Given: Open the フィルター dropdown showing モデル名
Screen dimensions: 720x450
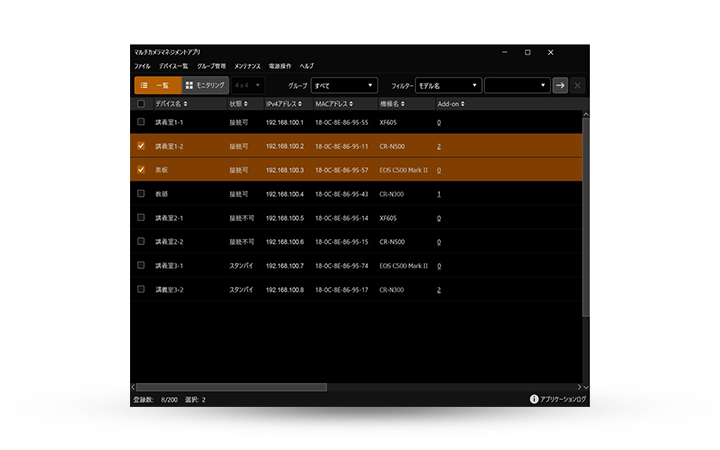Looking at the screenshot, I should click(x=447, y=86).
